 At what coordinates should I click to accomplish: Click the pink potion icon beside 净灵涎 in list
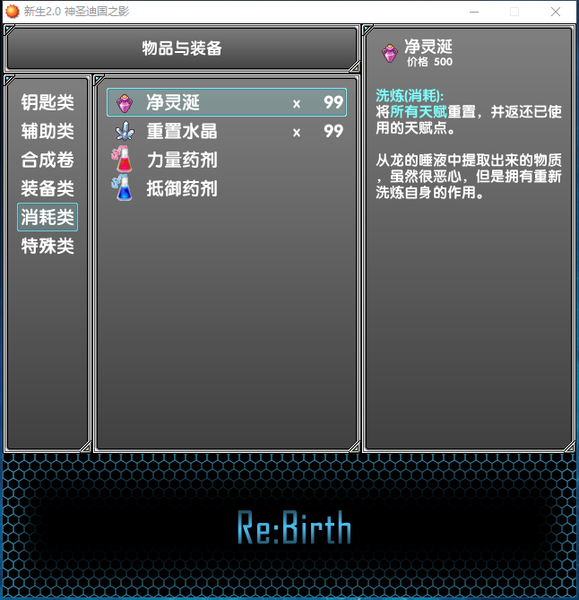(125, 103)
